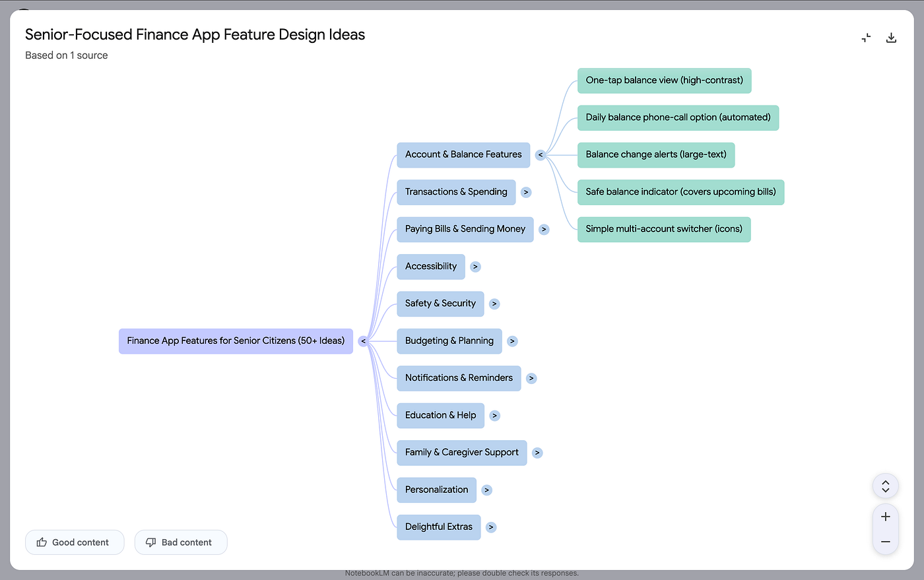The width and height of the screenshot is (924, 580).
Task: Select Safe balance indicator leaf node
Action: 680,192
